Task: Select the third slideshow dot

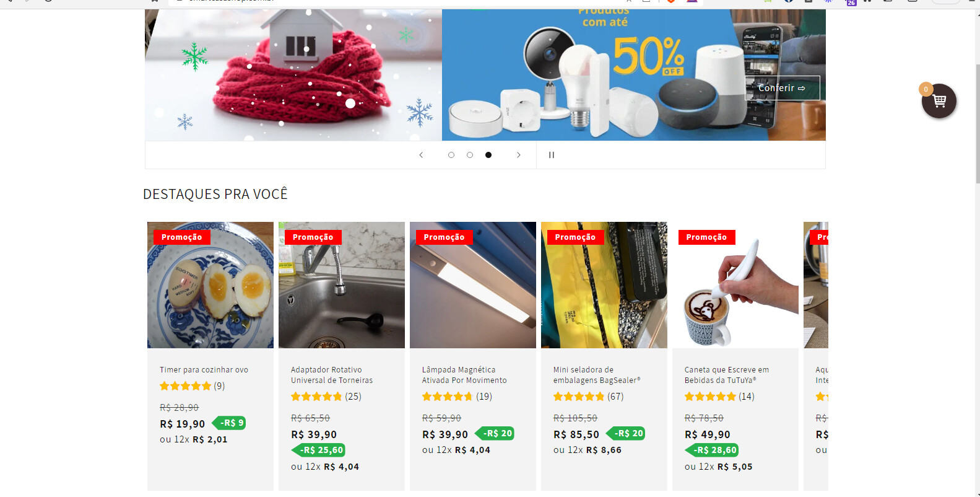Action: pos(488,155)
